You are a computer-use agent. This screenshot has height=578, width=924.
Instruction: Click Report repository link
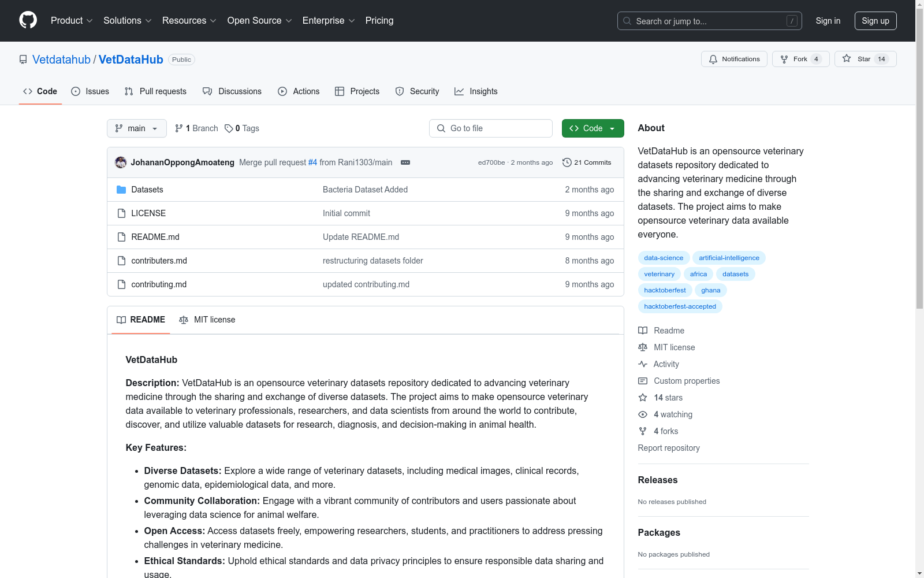669,448
